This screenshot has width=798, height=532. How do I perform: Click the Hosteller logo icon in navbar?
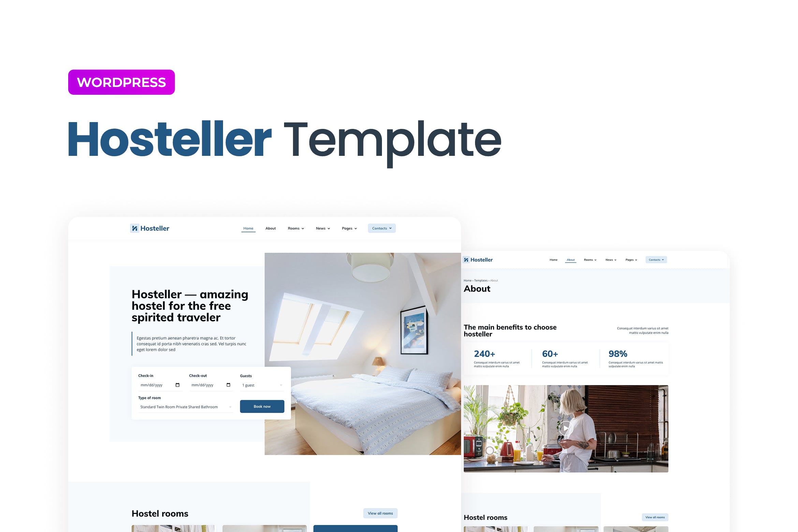tap(134, 227)
